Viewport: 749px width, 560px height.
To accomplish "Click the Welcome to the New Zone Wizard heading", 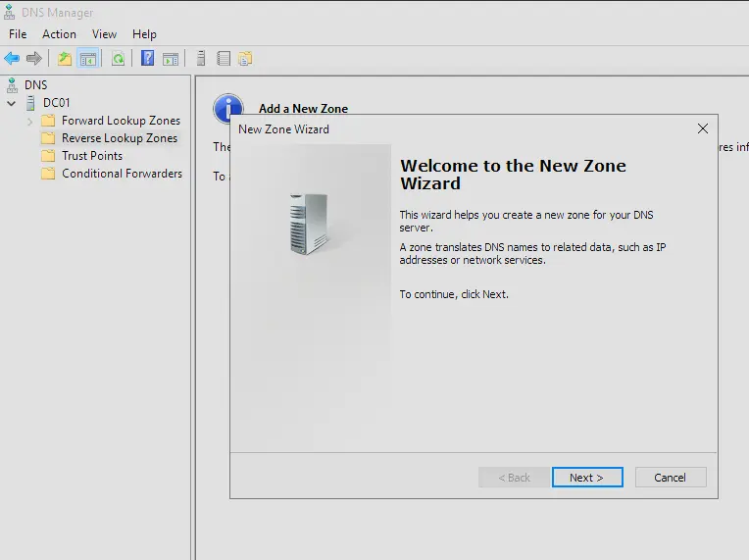I will [513, 175].
